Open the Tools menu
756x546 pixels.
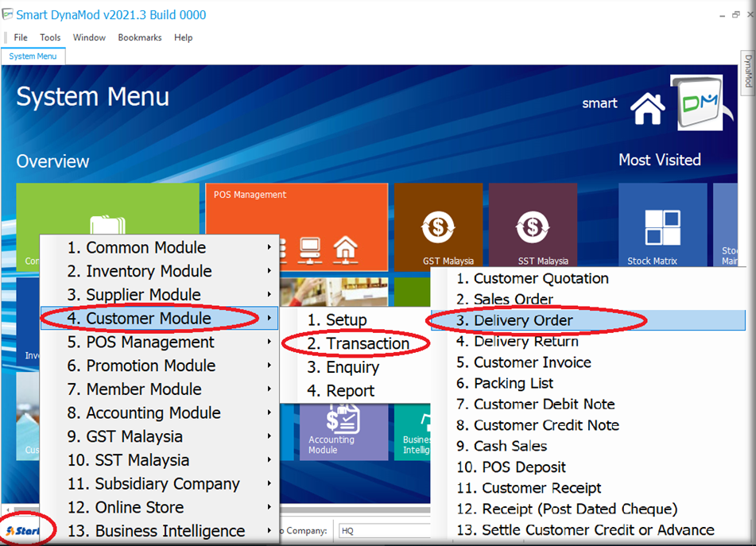(50, 37)
